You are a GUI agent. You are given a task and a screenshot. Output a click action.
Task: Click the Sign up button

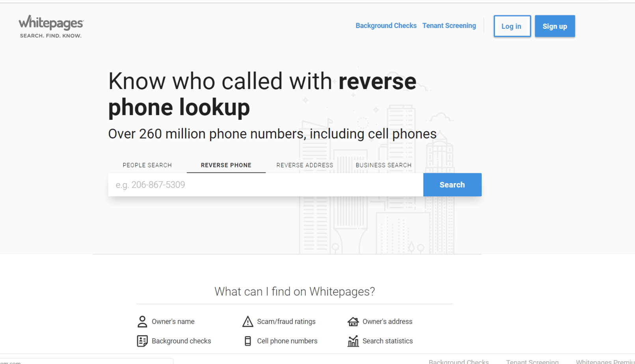click(x=555, y=26)
